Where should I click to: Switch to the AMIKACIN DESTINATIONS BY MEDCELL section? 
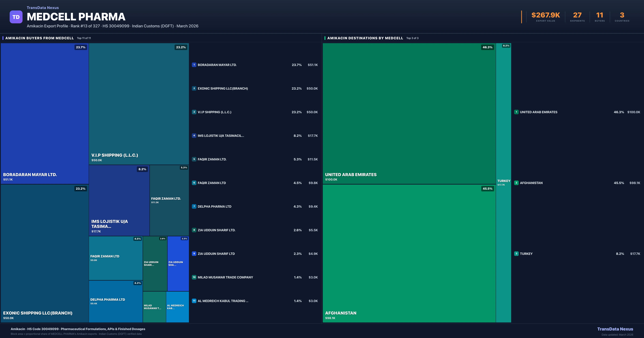click(365, 38)
